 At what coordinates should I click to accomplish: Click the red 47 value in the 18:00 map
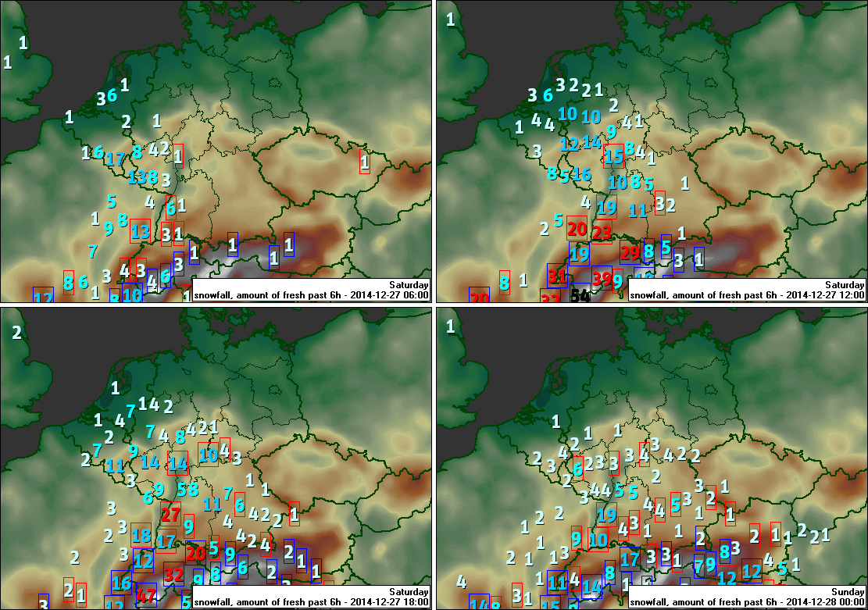coord(146,596)
